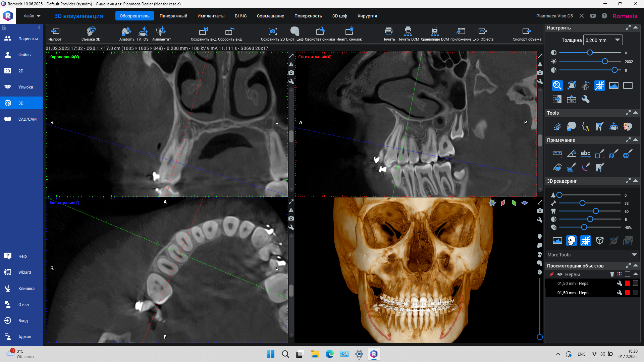Open Microsoft Edge from the taskbar
Image resolution: width=644 pixels, height=362 pixels.
[329, 354]
